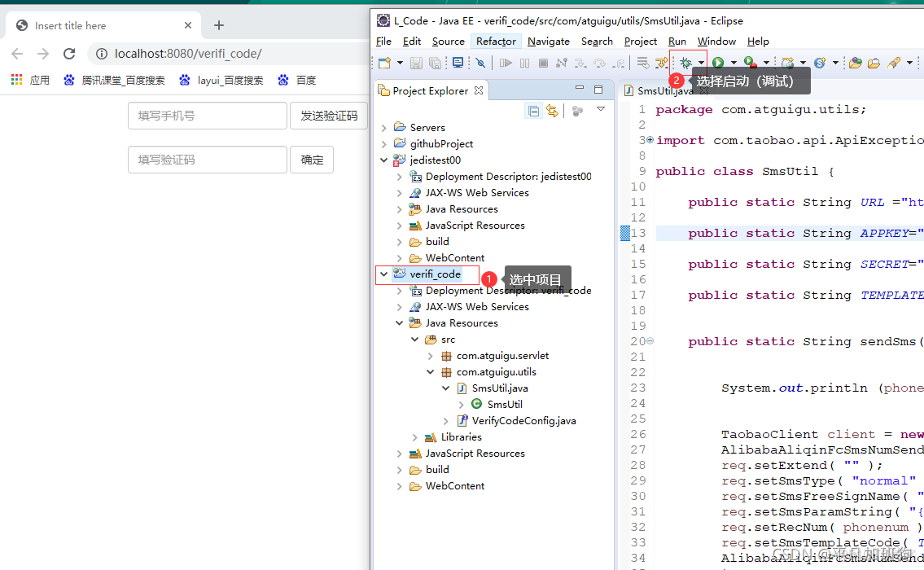The image size is (924, 570).
Task: Click the 填写验证码 input field
Action: 208,160
